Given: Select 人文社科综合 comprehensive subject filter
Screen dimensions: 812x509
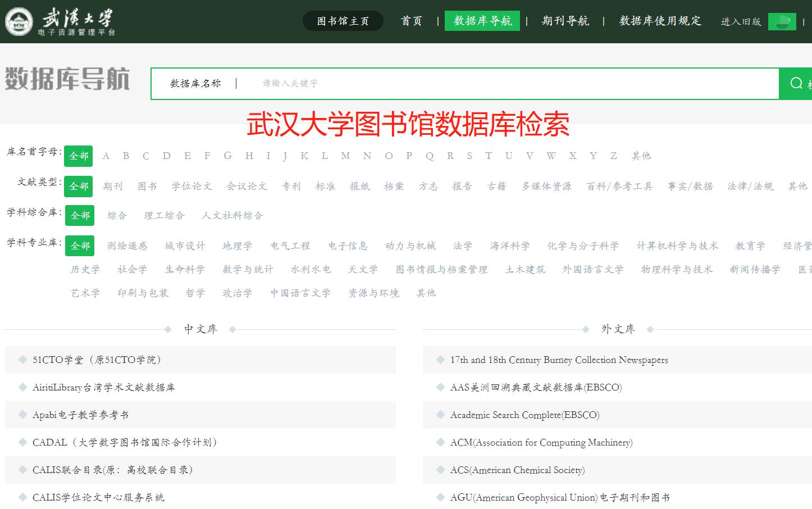Looking at the screenshot, I should 232,215.
